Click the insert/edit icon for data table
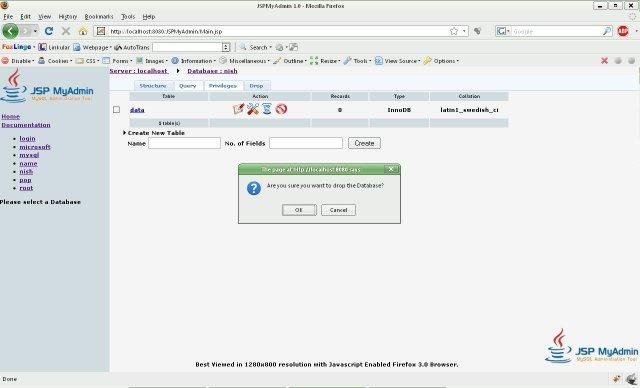640x388 pixels. pos(238,109)
